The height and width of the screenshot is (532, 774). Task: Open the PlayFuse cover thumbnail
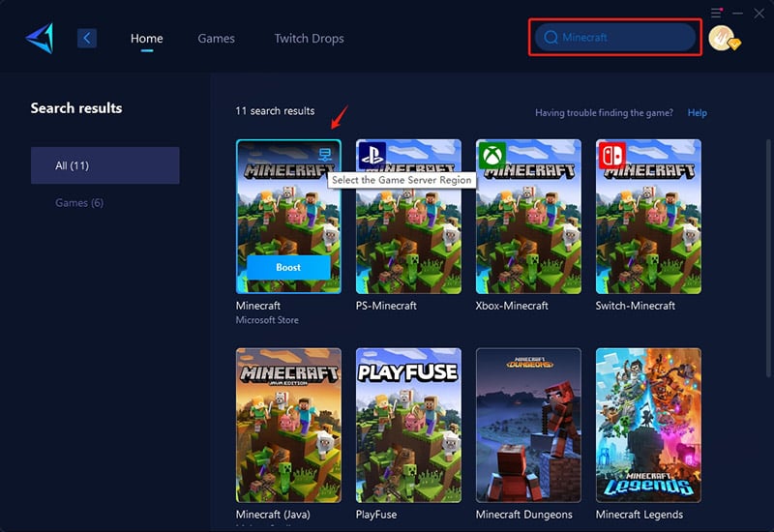tap(408, 426)
